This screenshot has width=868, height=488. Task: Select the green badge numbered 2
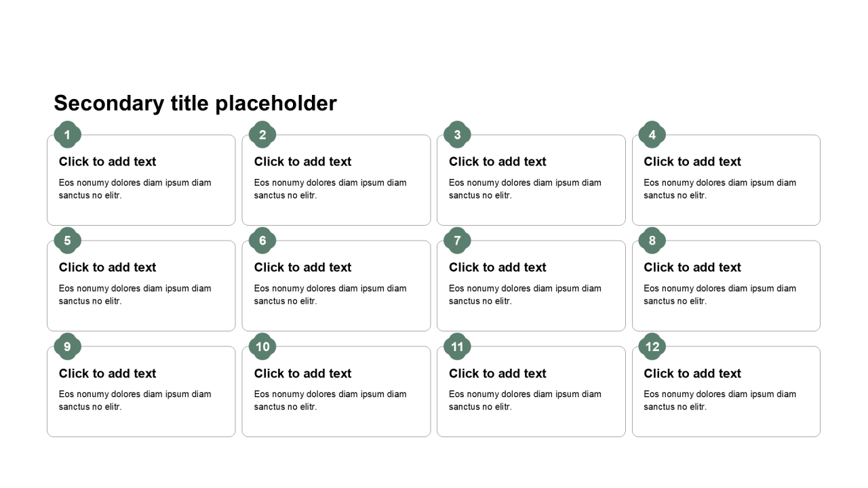tap(262, 135)
